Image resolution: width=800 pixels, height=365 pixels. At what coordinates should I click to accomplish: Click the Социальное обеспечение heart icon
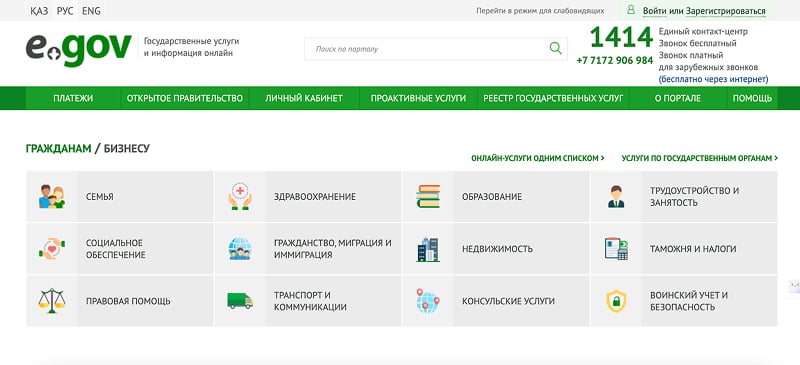tap(52, 249)
